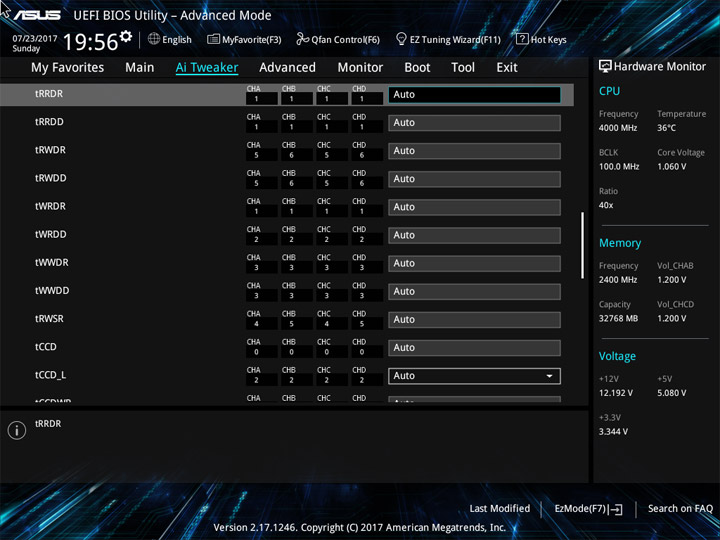
Task: Select the tRWSR row label
Action: tap(49, 319)
